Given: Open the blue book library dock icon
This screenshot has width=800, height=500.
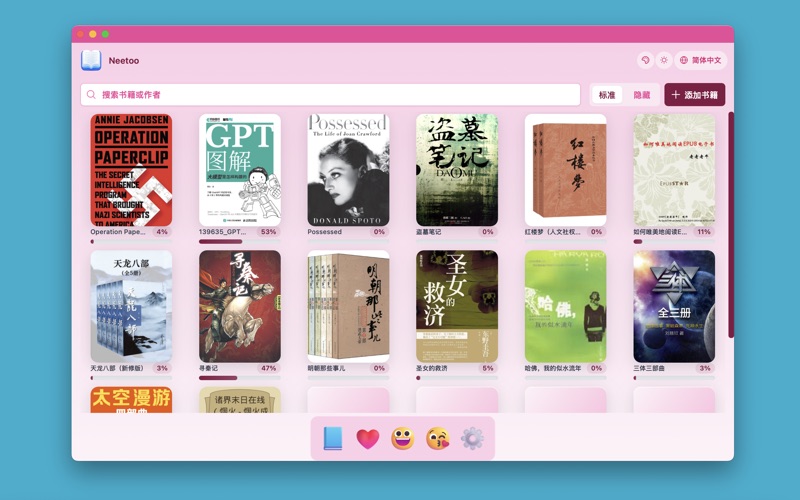Looking at the screenshot, I should (x=333, y=438).
